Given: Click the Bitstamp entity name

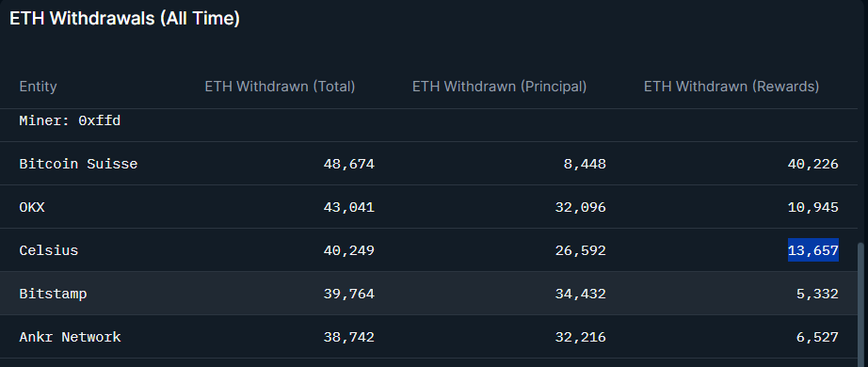Looking at the screenshot, I should tap(53, 294).
